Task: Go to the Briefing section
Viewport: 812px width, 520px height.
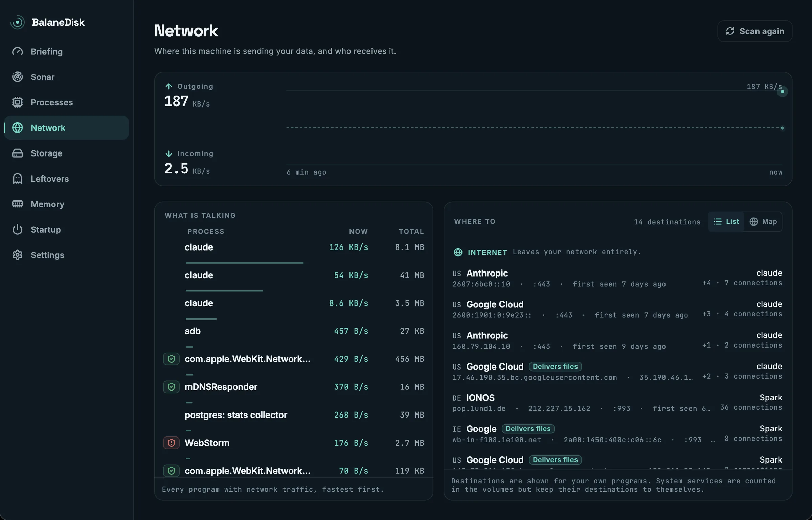Action: point(66,52)
